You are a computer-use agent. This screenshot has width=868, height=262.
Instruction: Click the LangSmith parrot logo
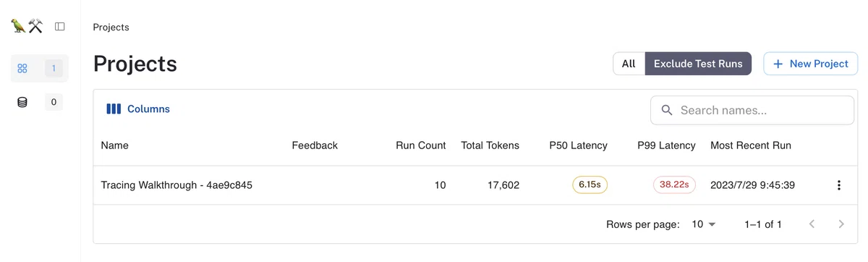coord(27,27)
